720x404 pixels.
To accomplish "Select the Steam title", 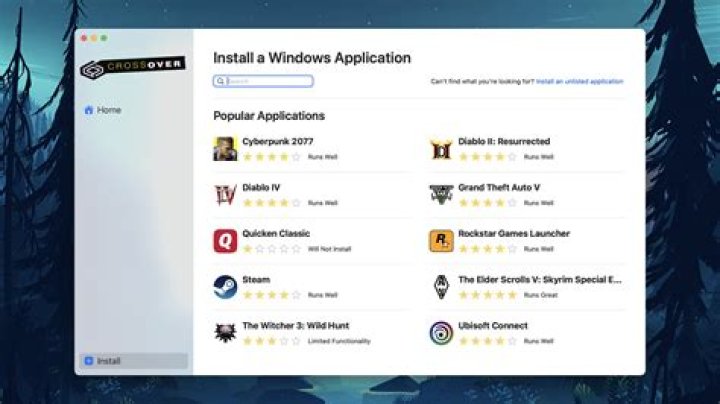I will tap(256, 280).
